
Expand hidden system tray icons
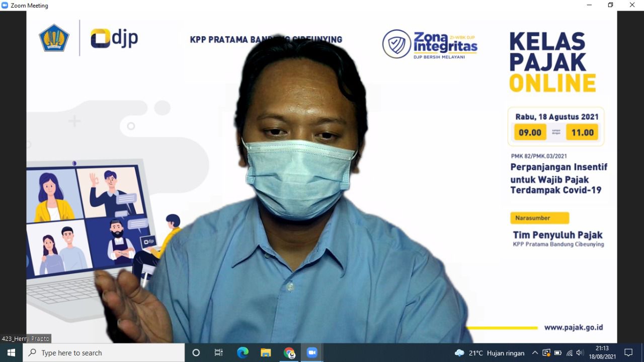coord(535,353)
